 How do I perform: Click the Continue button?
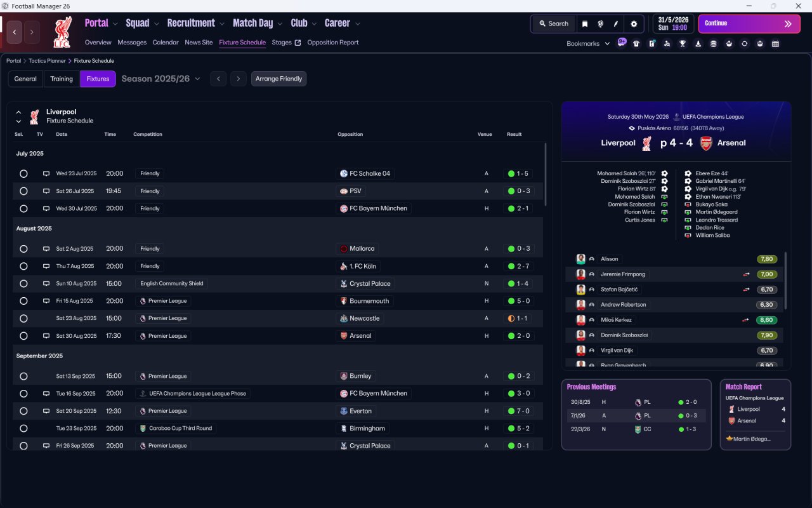(749, 23)
